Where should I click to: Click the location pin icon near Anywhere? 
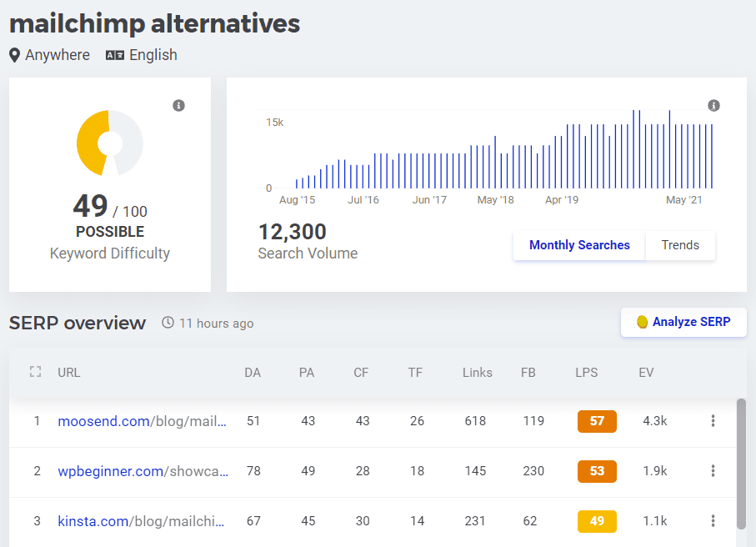(13, 55)
